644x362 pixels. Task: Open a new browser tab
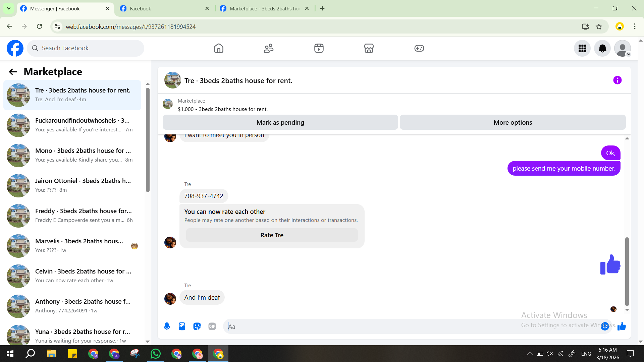click(322, 9)
